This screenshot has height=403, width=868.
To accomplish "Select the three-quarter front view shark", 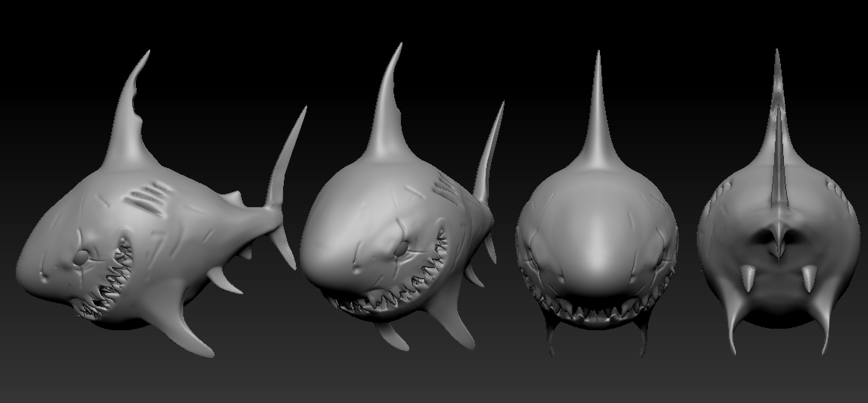I will (402, 197).
